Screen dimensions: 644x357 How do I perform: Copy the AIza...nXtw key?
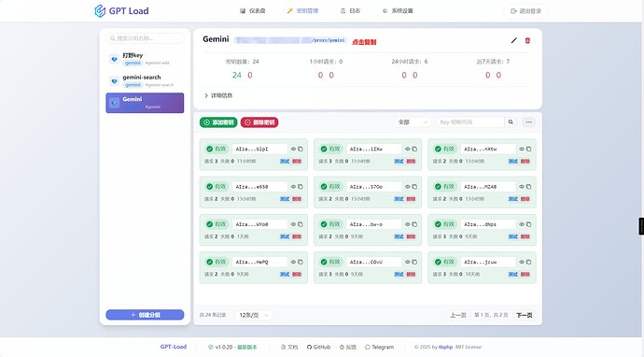(528, 149)
